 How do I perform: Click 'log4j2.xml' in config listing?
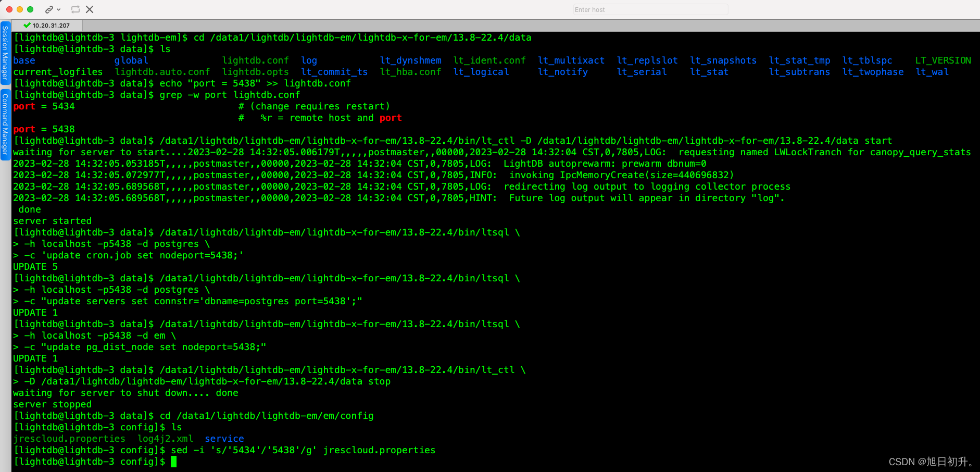click(165, 439)
